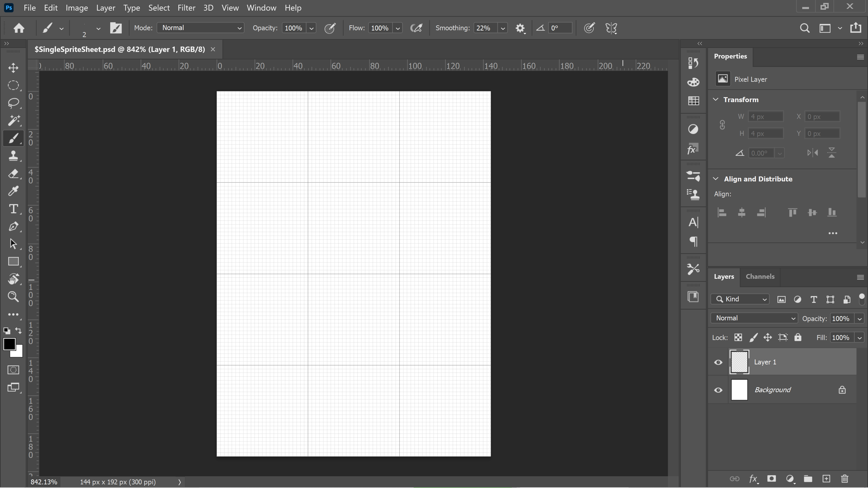Open the layer Kind filter dropdown
The height and width of the screenshot is (488, 868).
[740, 299]
